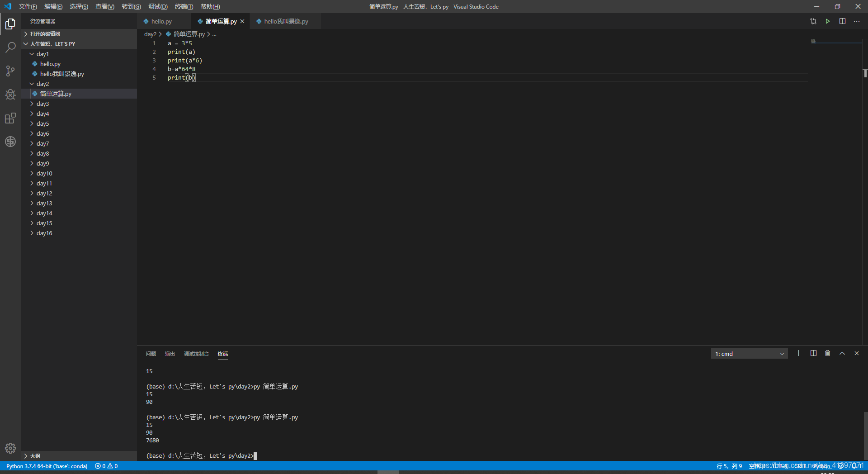
Task: Expand the day13 folder
Action: [x=79, y=203]
